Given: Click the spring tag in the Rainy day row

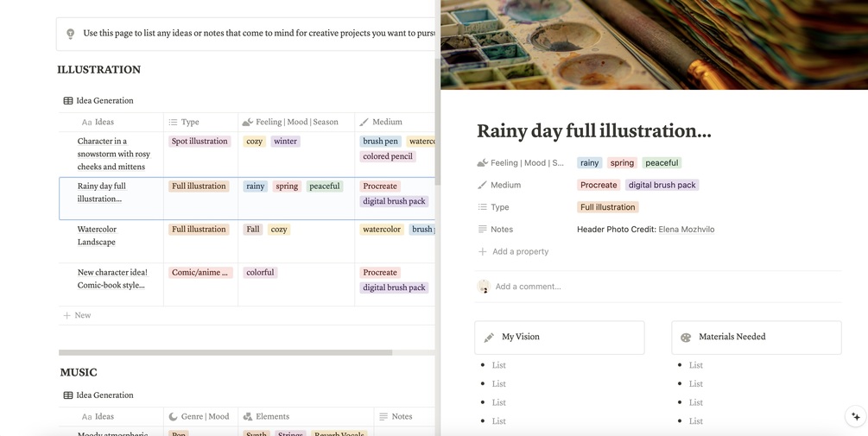Looking at the screenshot, I should [x=287, y=186].
